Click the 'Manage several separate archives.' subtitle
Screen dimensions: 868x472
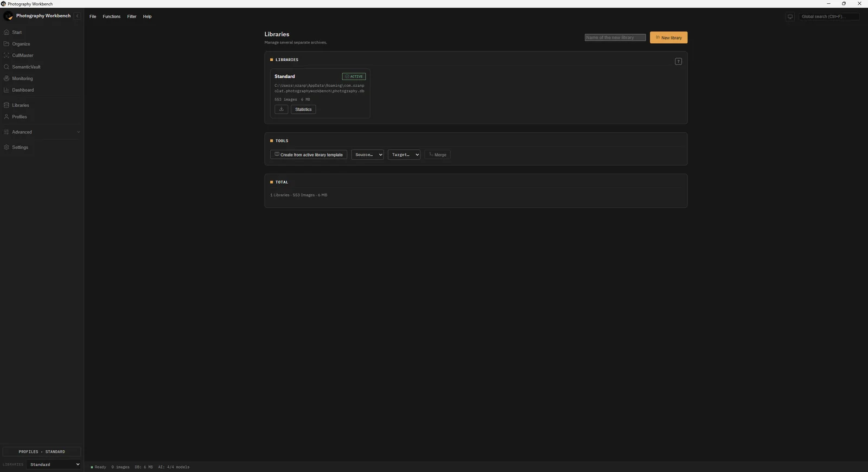(296, 42)
